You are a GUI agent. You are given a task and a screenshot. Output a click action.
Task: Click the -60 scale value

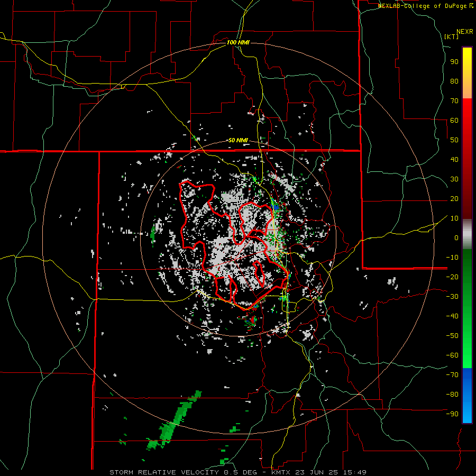[x=452, y=355]
